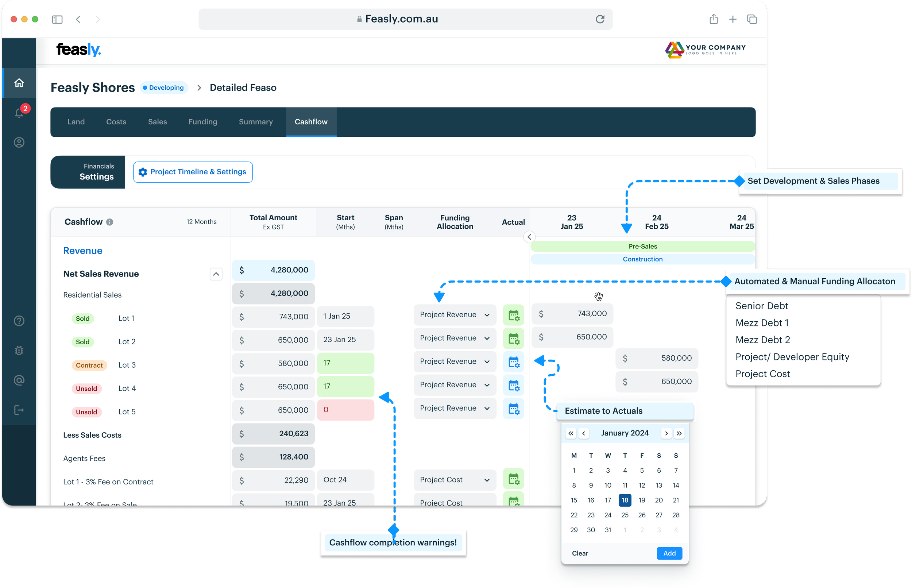912x588 pixels.
Task: Click the @ contact icon in the sidebar
Action: 19,380
